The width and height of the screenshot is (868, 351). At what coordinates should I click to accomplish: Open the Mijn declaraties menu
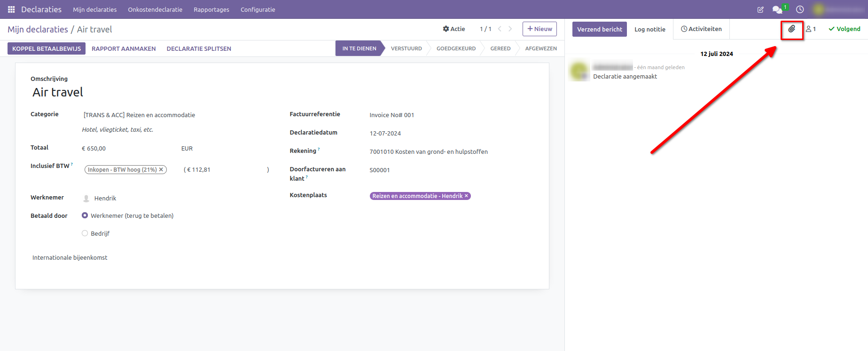click(x=94, y=9)
